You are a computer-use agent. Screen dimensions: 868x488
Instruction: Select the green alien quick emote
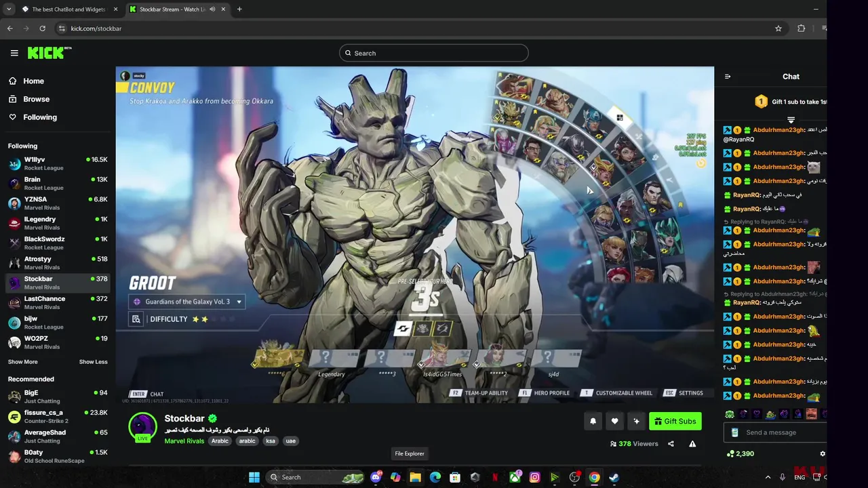[x=730, y=414]
